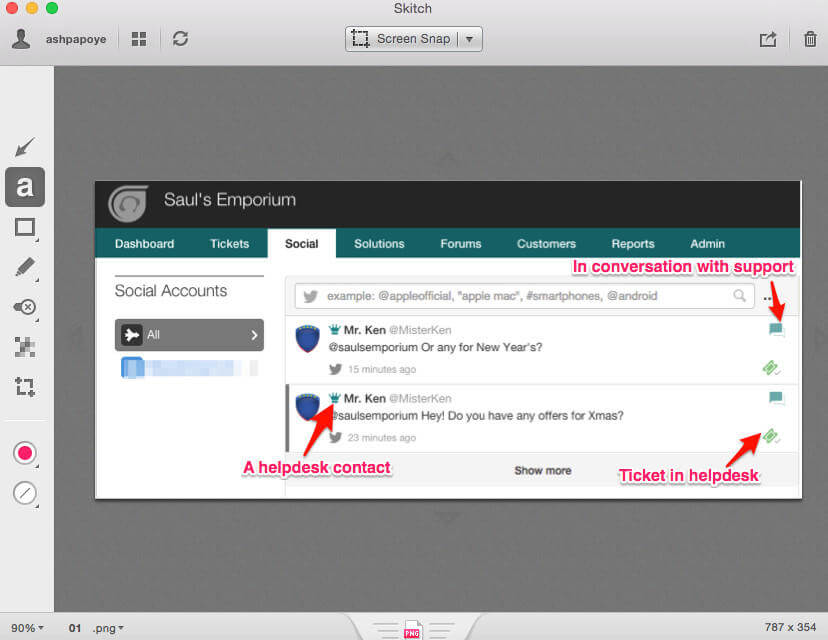Viewport: 828px width, 640px height.
Task: Open the Dashboard tab
Action: tap(144, 243)
